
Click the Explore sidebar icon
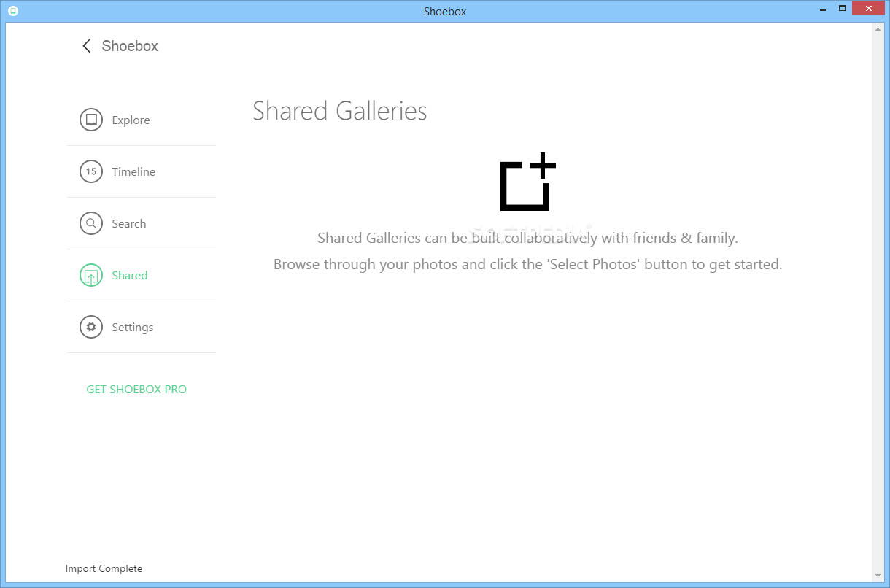point(91,120)
